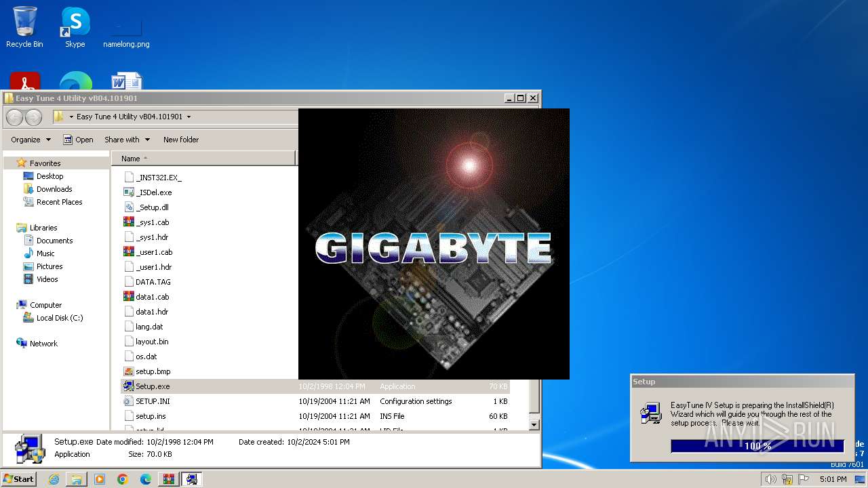Click the Action Center flag tray icon
Screen dimensions: 868x488
pyautogui.click(x=803, y=479)
